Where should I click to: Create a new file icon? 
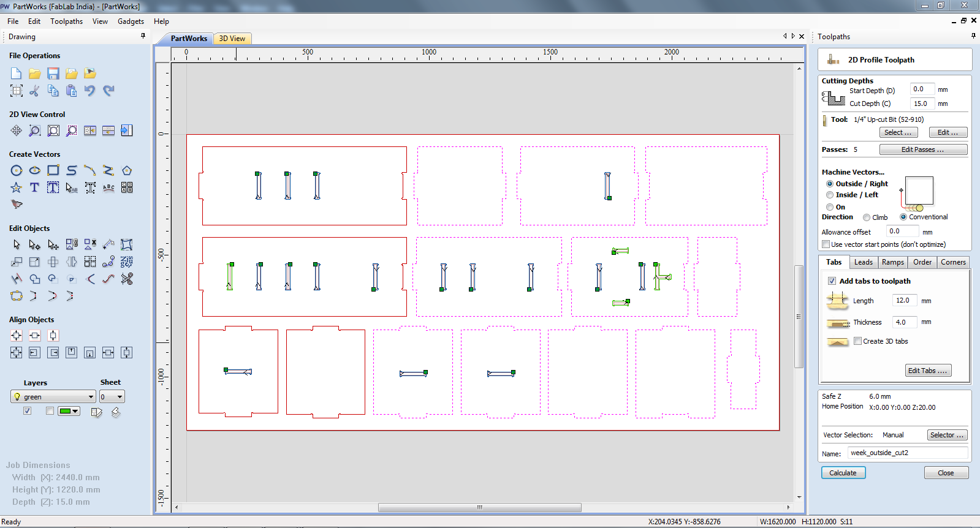click(17, 74)
